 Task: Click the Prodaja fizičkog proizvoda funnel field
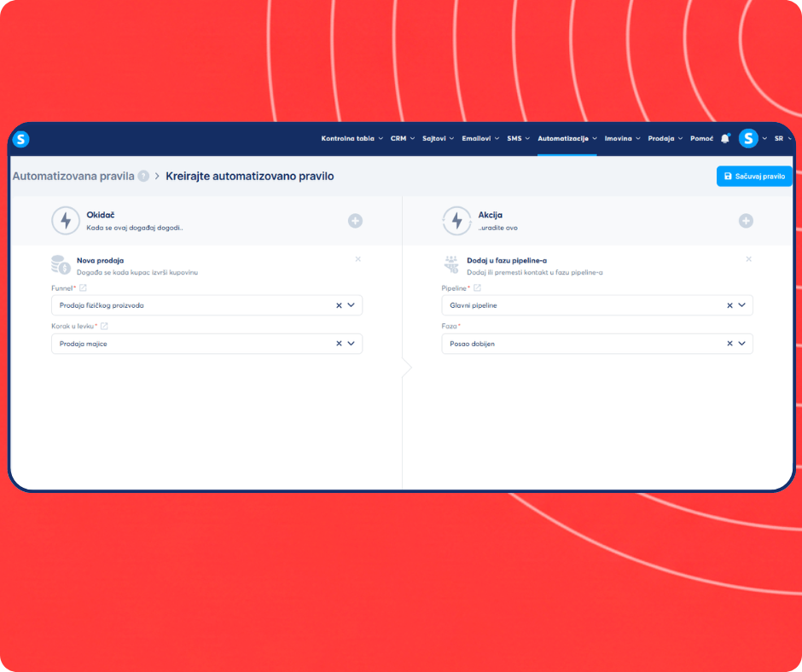tap(206, 305)
